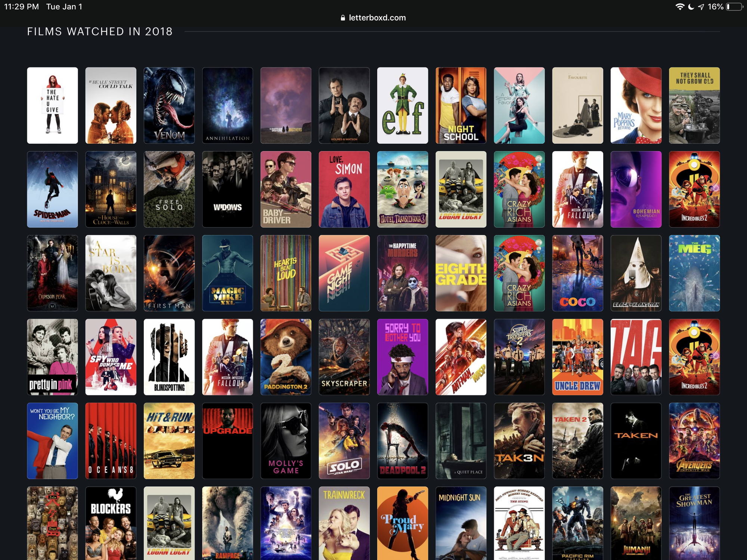The image size is (747, 560).
Task: Open the Eighth Grade poster
Action: pos(461,273)
